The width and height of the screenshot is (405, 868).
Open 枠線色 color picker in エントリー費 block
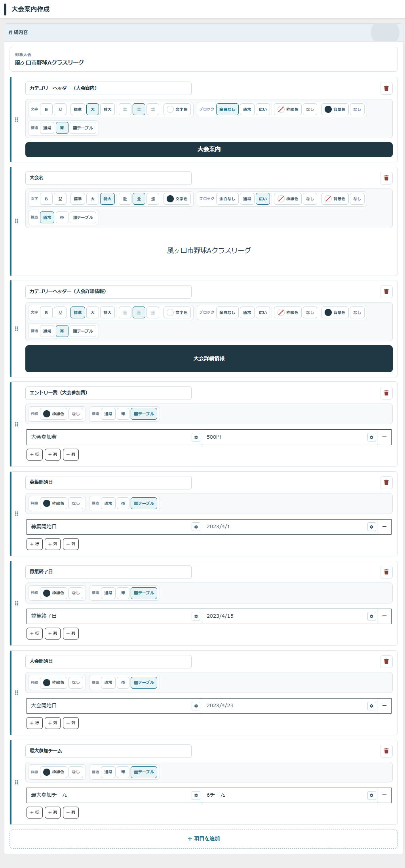tap(54, 414)
